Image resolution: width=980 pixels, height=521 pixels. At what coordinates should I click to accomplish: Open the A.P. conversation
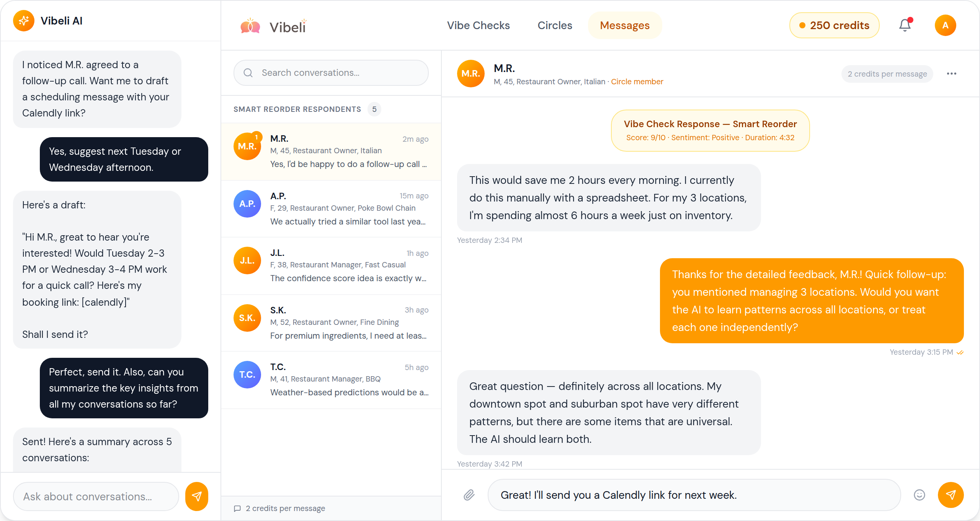[331, 209]
